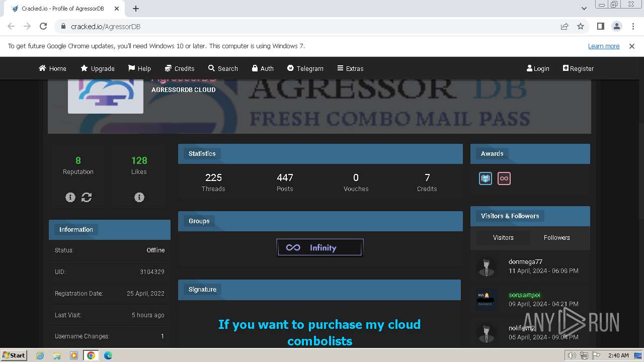
Task: Open the site Search
Action: coord(223,68)
